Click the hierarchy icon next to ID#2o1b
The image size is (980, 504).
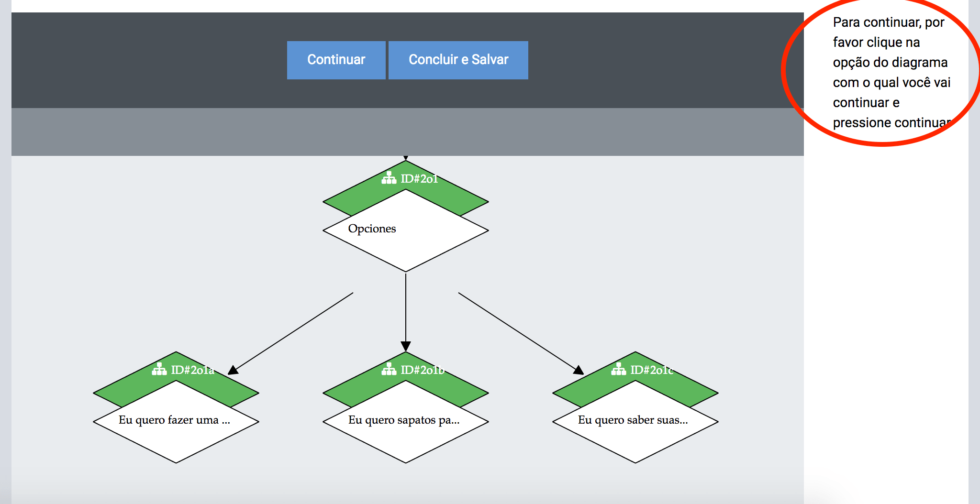389,369
